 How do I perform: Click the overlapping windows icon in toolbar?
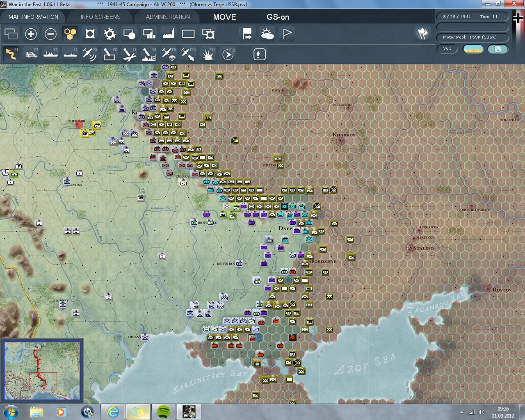coord(11,34)
